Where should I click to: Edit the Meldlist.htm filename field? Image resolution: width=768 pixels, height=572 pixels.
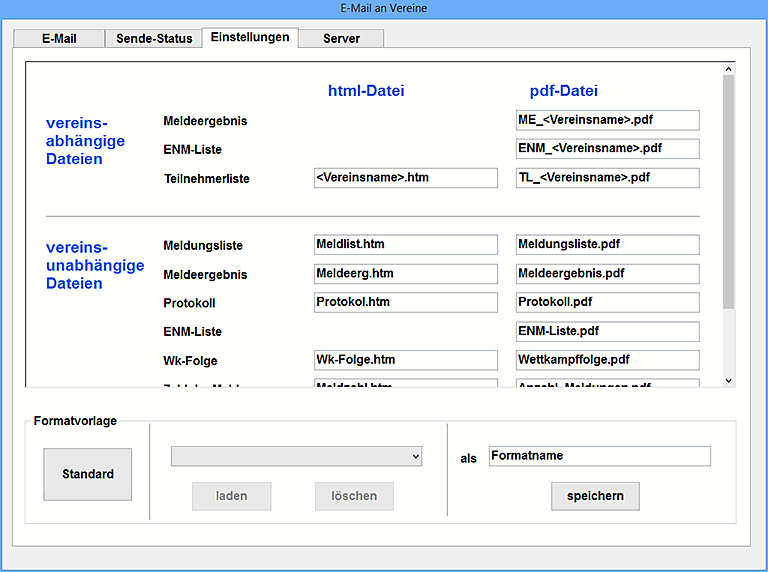point(405,245)
